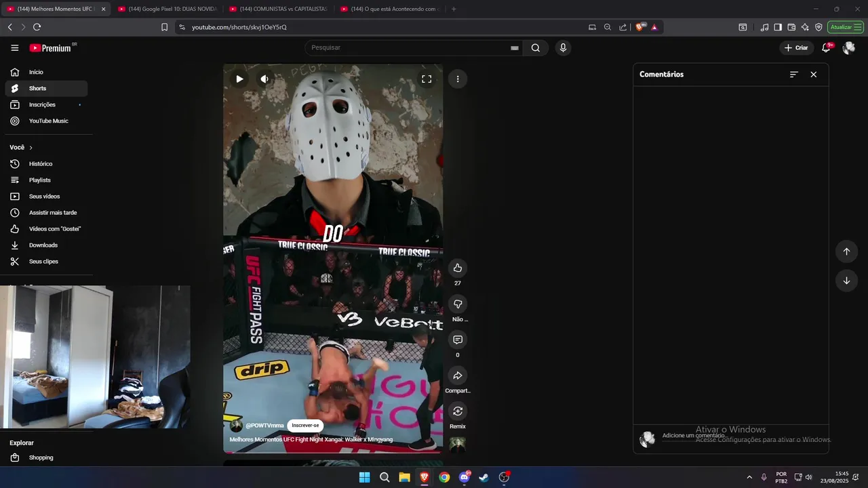
Task: Open the zoom magnifier icon in the address bar
Action: tap(608, 27)
